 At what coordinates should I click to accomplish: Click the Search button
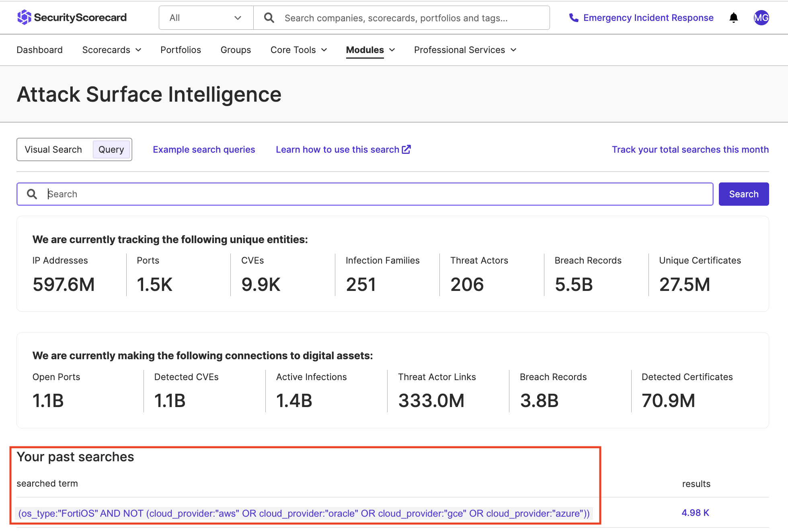744,194
